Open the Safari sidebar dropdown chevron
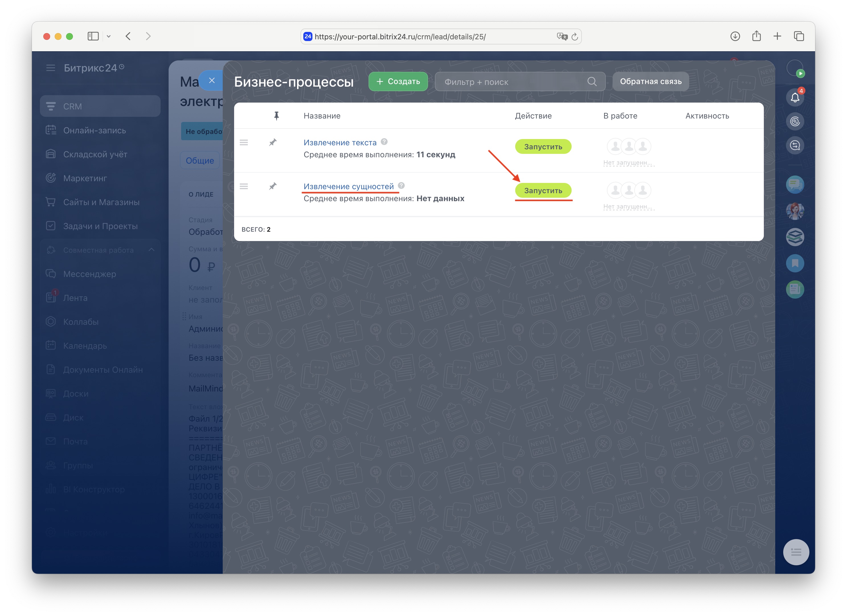 pyautogui.click(x=109, y=36)
